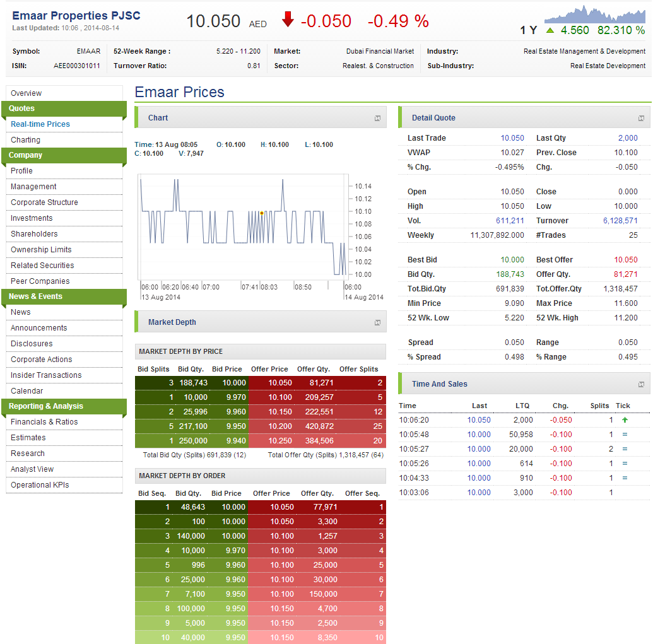653x644 pixels.
Task: Select offer price 10.250 in depth by price
Action: (280, 442)
